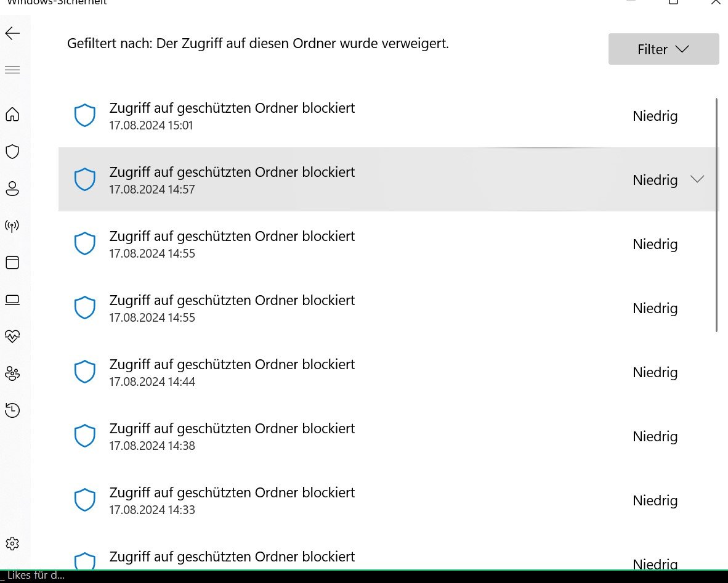Expand blocked access entry from 15:01
The image size is (728, 583).
[388, 116]
